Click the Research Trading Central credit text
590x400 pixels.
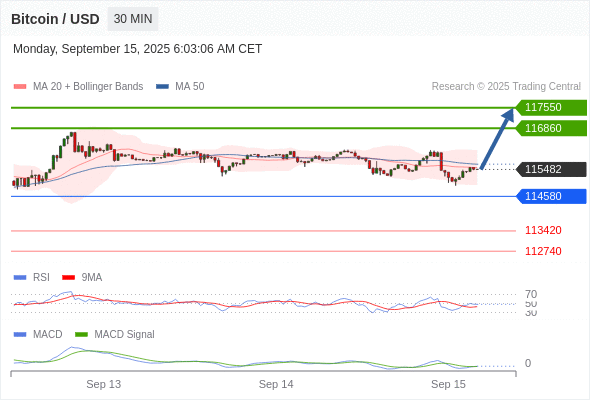[506, 87]
